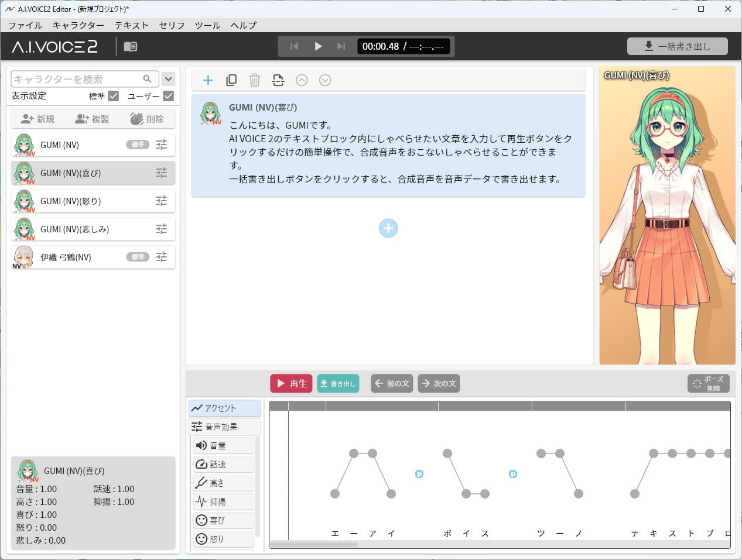Duplicate the text block using the copy icon
The image size is (742, 560).
tap(231, 80)
